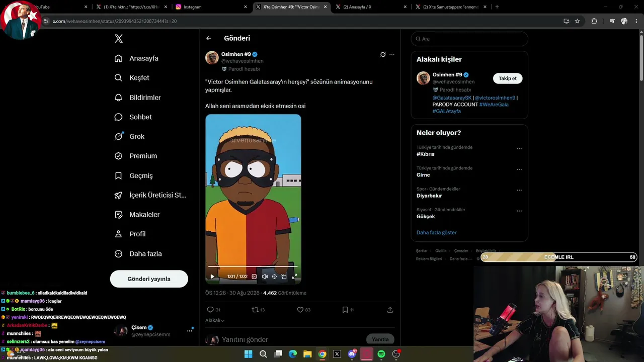Screen dimensions: 644x362
Task: Click the X logo in the sidebar
Action: coord(119,39)
